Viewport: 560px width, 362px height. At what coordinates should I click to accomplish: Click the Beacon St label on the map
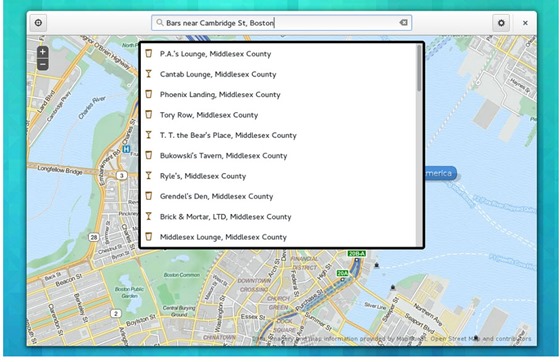coord(69,280)
